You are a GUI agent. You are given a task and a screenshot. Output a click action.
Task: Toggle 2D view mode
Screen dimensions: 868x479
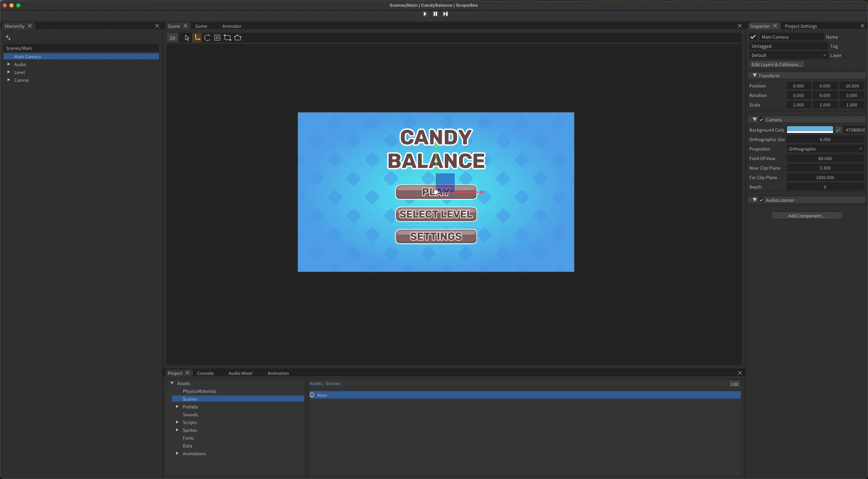click(173, 38)
